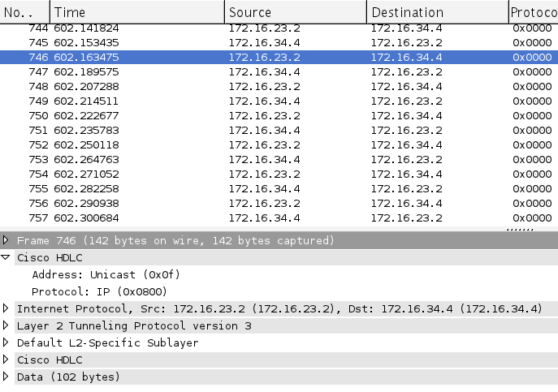Expand Layer 2 Tunneling Protocol version 3
558x392 pixels.
coord(6,325)
